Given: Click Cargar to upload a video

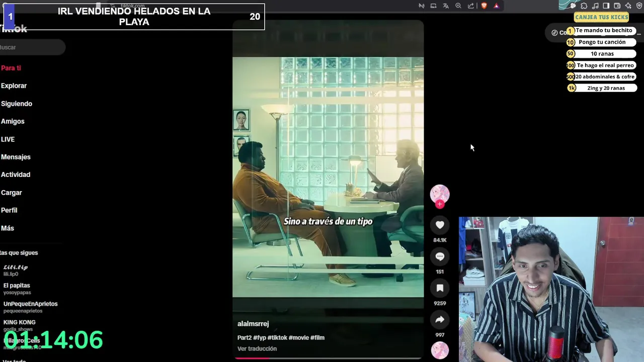Looking at the screenshot, I should point(12,193).
